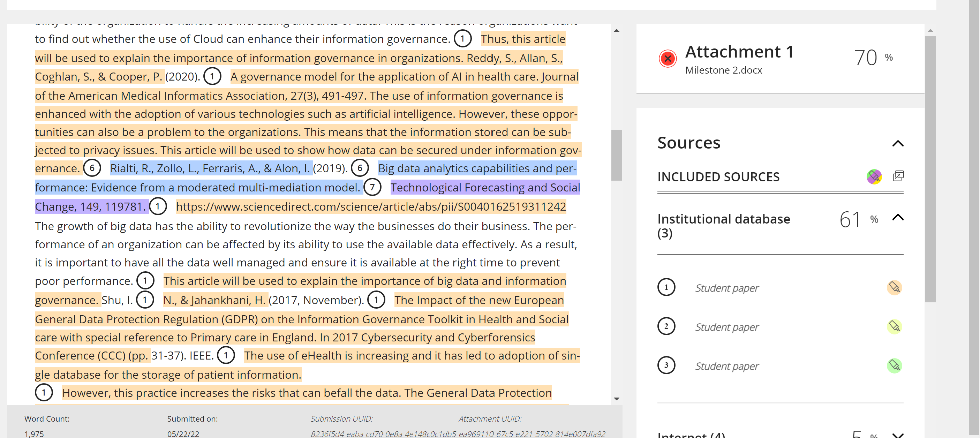The width and height of the screenshot is (980, 438).
Task: Open the second Student paper source
Action: 727,327
